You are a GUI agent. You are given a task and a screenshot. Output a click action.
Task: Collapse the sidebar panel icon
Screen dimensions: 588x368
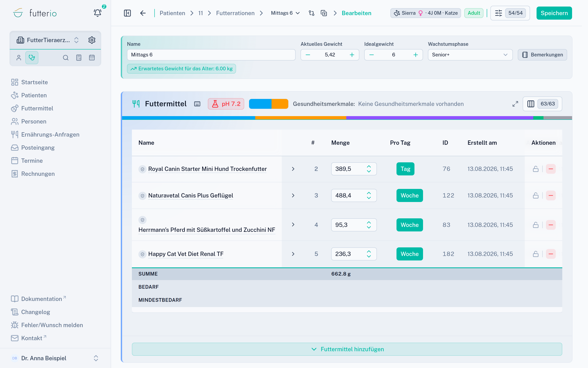[x=127, y=13]
